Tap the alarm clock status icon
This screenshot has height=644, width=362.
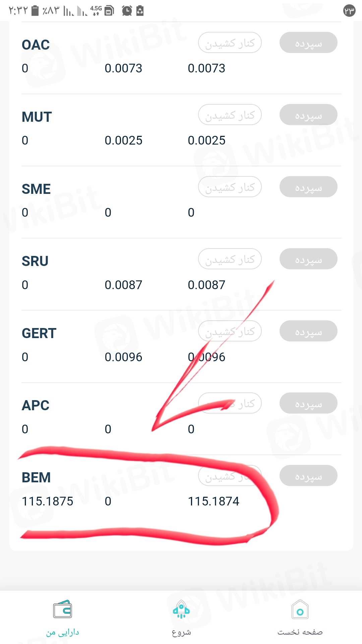[127, 11]
